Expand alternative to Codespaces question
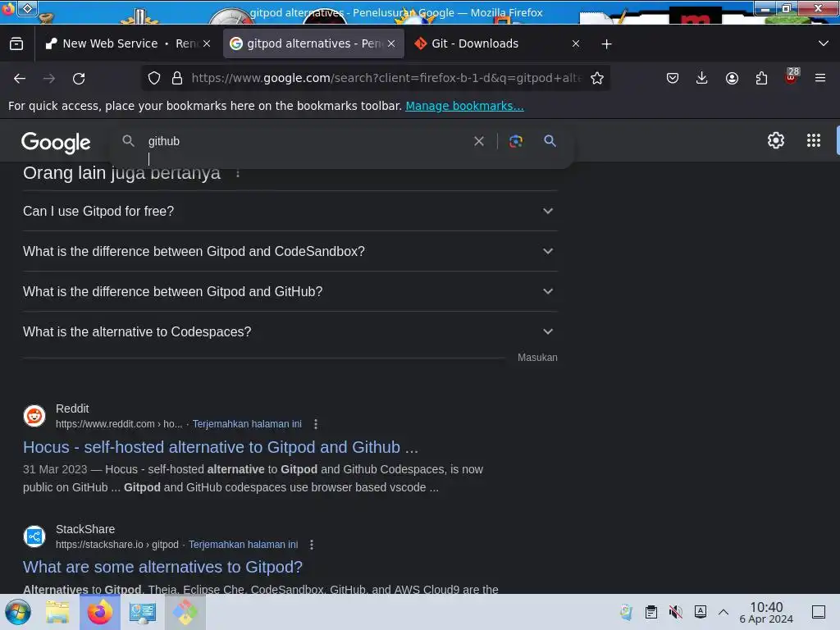The height and width of the screenshot is (630, 840). click(290, 331)
